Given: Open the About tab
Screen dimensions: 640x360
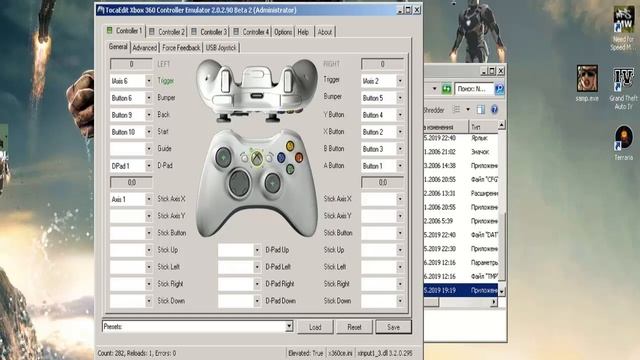Looking at the screenshot, I should 324,32.
